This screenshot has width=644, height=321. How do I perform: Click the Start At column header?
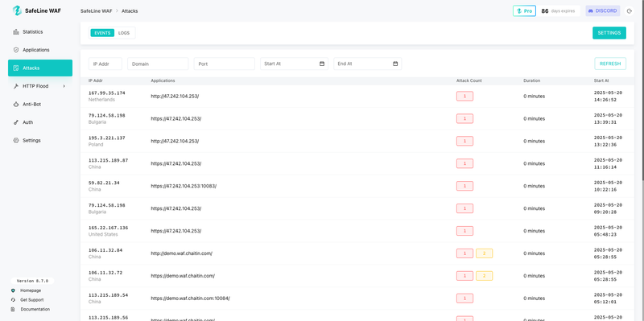coord(601,81)
